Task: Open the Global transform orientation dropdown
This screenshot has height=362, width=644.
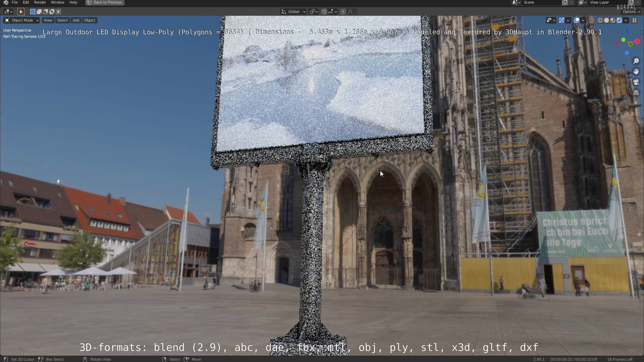Action: coord(293,12)
